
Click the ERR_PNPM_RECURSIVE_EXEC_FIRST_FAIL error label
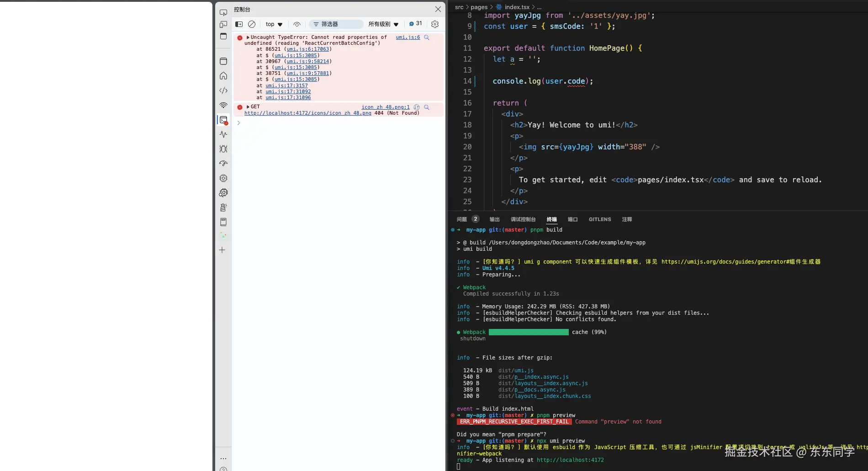point(514,422)
